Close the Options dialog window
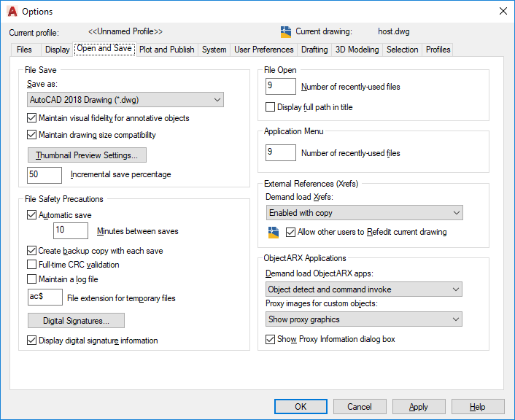Viewport: 515px width, 420px height. coord(503,12)
